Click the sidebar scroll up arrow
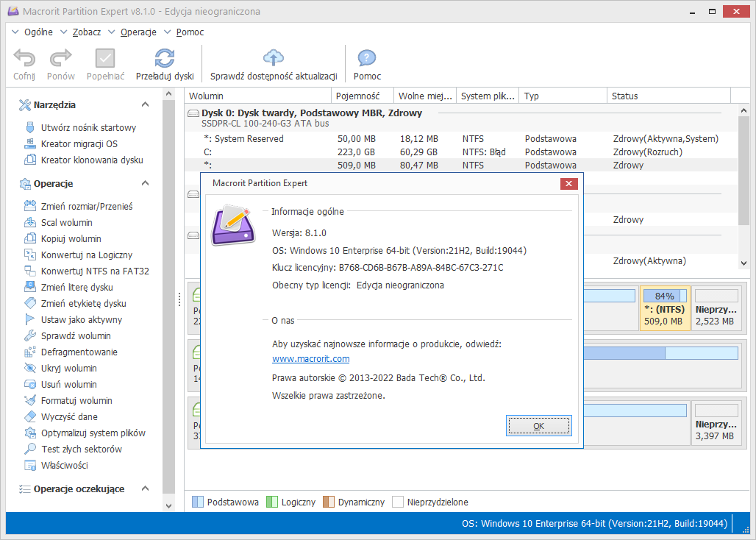This screenshot has height=540, width=756. pos(168,93)
